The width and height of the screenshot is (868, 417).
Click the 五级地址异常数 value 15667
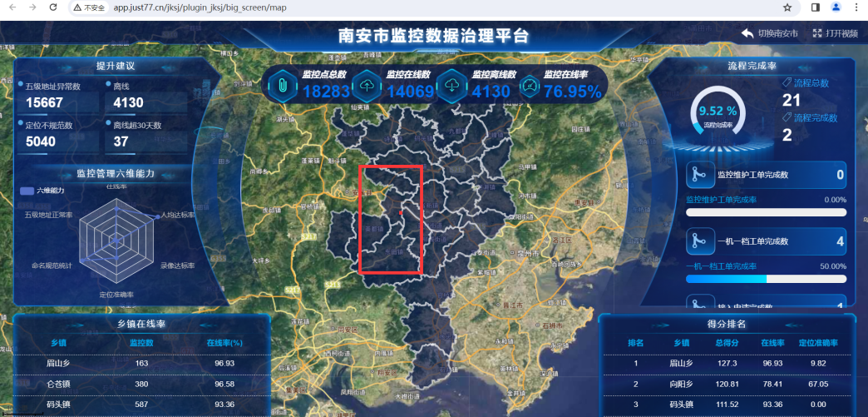44,102
